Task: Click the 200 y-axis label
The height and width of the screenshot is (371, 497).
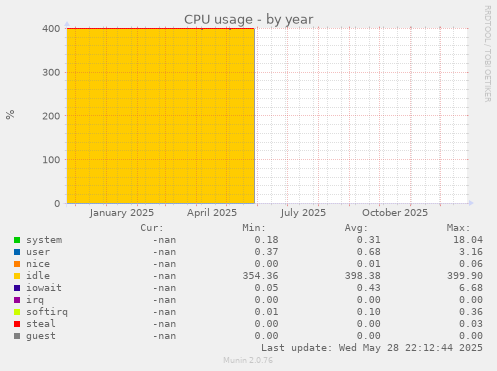Action: [51, 116]
